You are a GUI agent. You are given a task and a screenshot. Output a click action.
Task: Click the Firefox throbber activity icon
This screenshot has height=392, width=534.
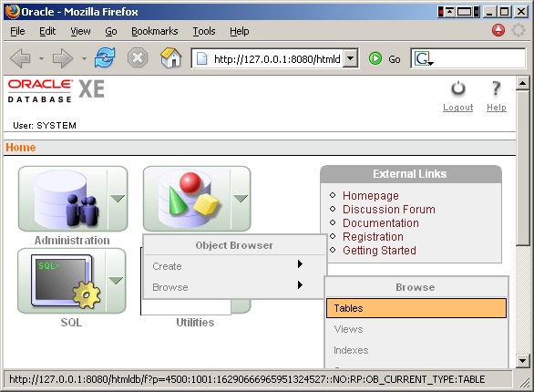point(519,30)
